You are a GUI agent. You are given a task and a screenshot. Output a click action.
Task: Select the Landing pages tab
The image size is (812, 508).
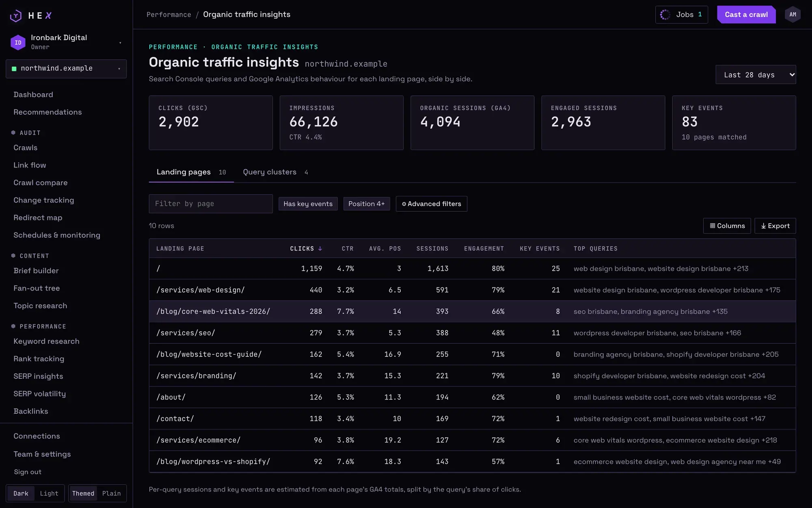click(x=191, y=172)
